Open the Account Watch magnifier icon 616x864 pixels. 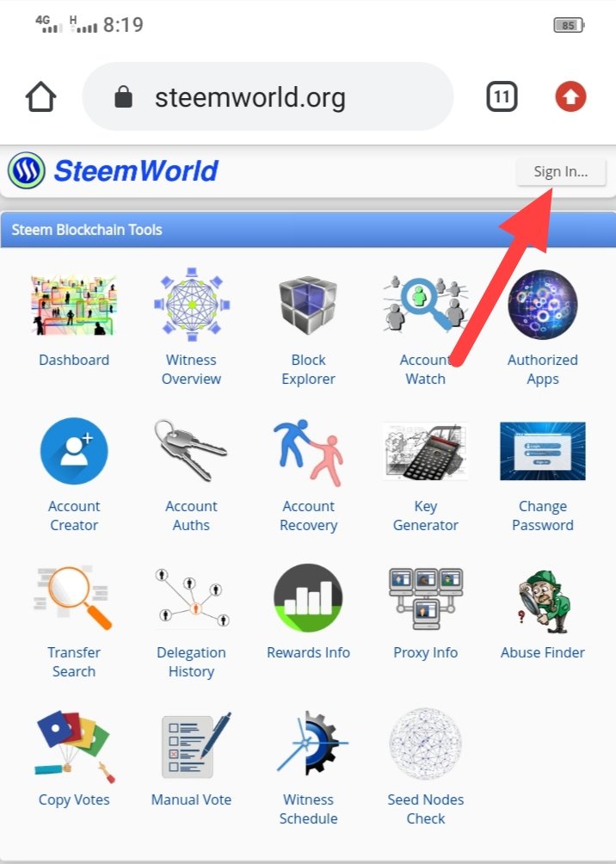pos(425,305)
